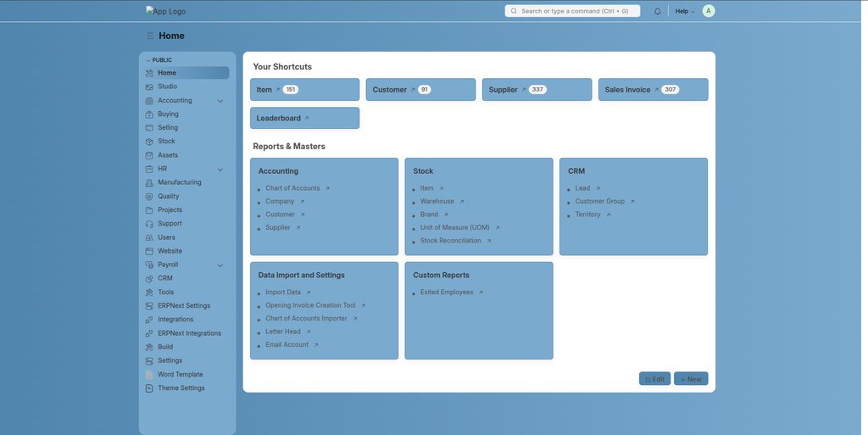Click the notification bell icon
The image size is (868, 435).
658,11
